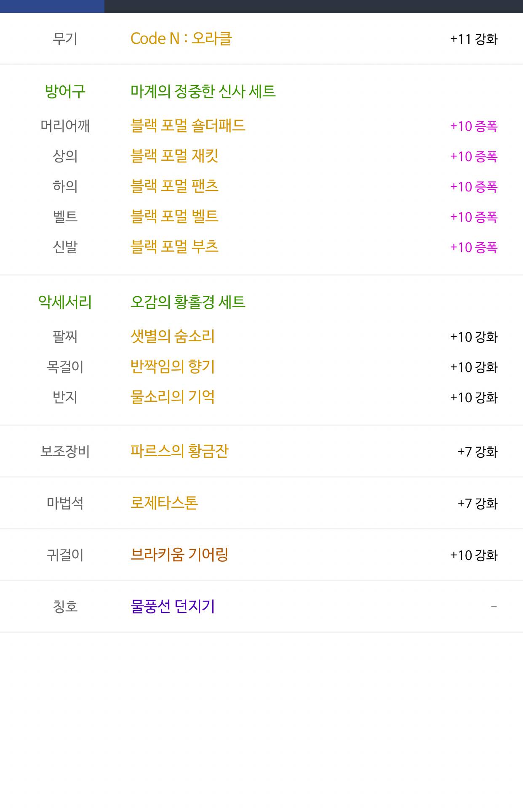Click the +11 강화 weapon reinforcement label
523x812 pixels.
coord(474,39)
